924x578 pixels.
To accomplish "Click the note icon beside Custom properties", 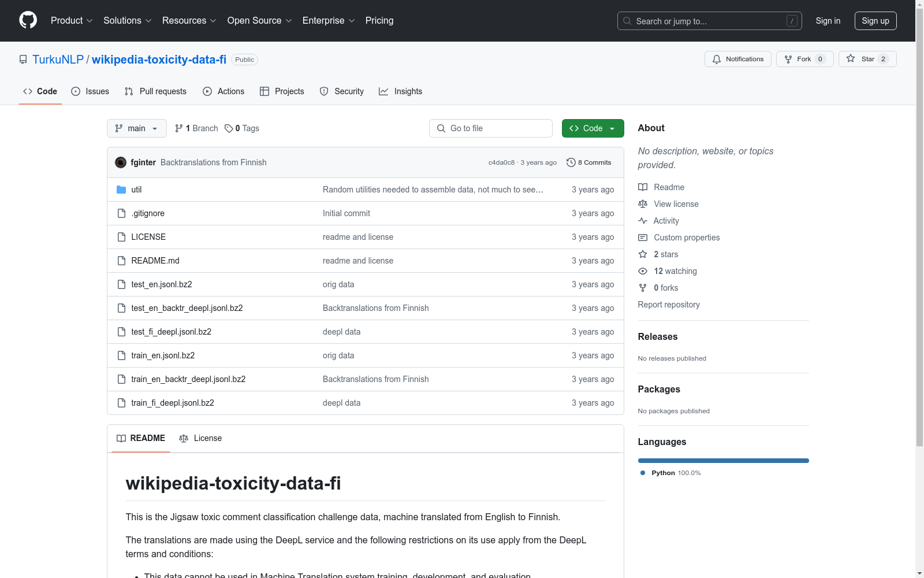I will pos(643,238).
